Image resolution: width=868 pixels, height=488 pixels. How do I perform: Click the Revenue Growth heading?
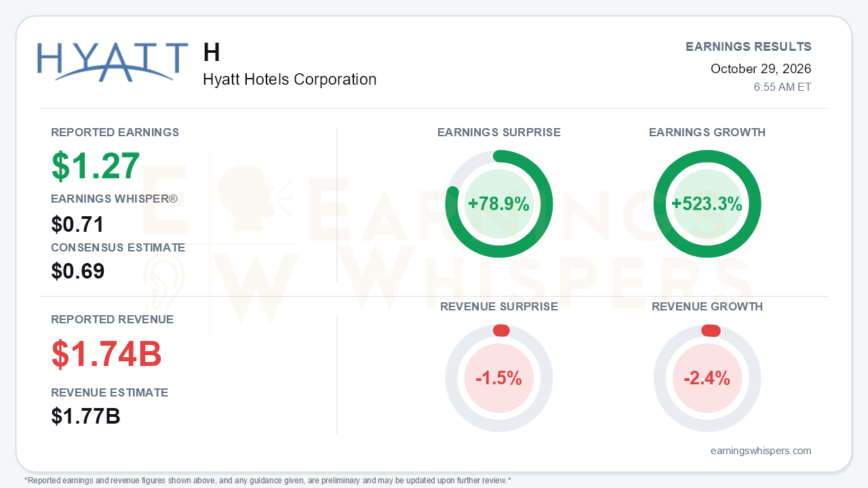[707, 306]
